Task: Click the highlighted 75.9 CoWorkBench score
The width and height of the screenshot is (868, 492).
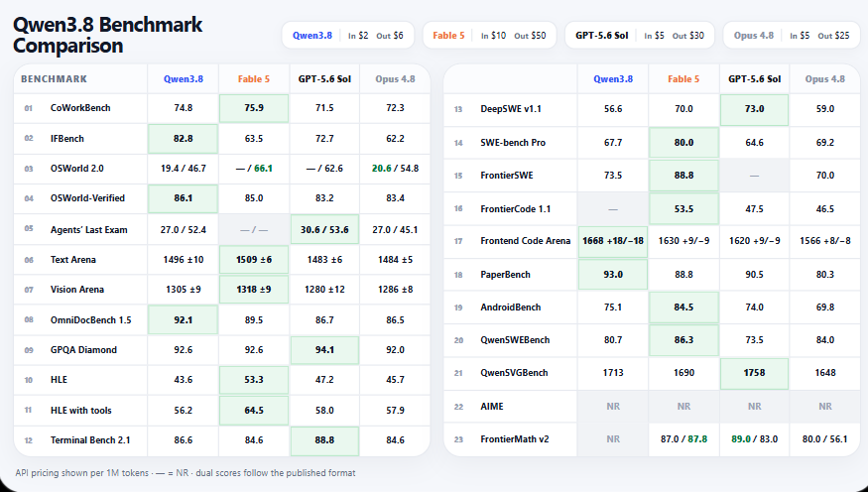Action: coord(254,108)
